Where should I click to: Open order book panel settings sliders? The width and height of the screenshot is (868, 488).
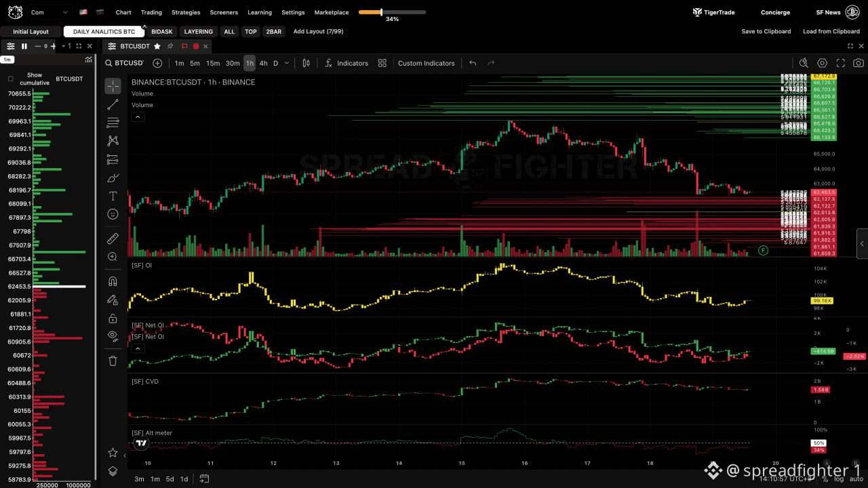[x=11, y=46]
